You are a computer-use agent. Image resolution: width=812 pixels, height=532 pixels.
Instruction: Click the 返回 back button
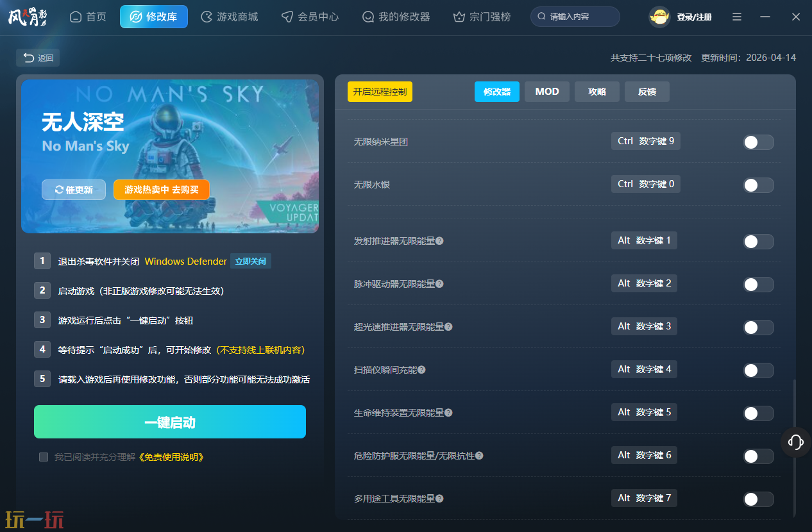(38, 58)
